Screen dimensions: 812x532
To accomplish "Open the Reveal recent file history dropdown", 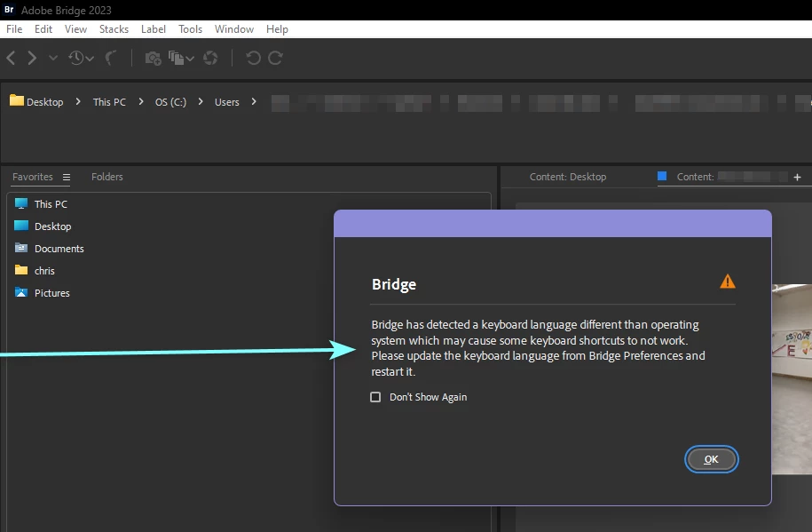I will point(82,58).
